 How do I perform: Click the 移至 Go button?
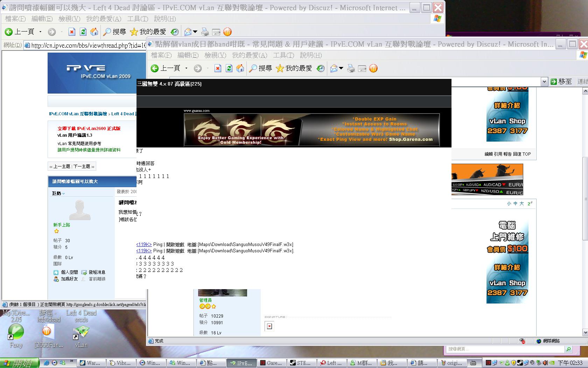pyautogui.click(x=561, y=82)
